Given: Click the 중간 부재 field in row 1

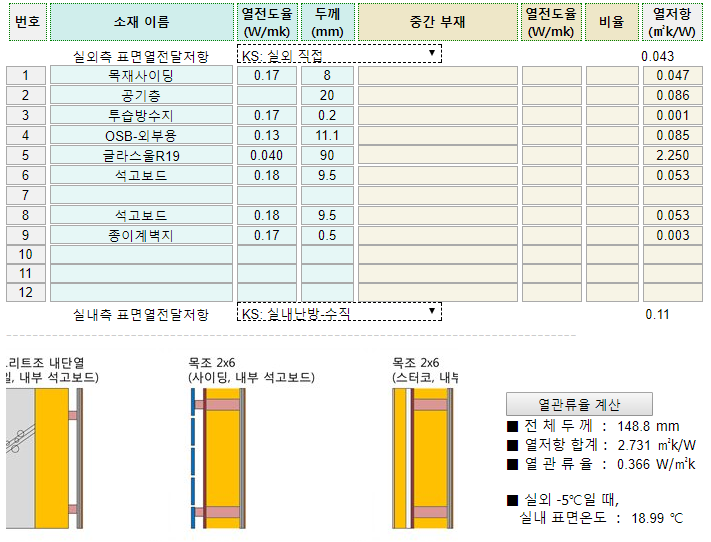Looking at the screenshot, I should 437,75.
